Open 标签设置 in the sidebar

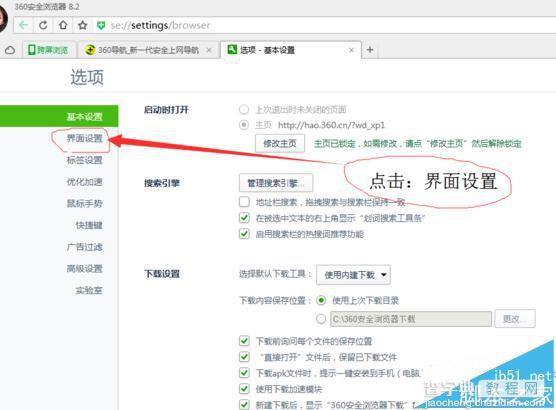tap(84, 160)
